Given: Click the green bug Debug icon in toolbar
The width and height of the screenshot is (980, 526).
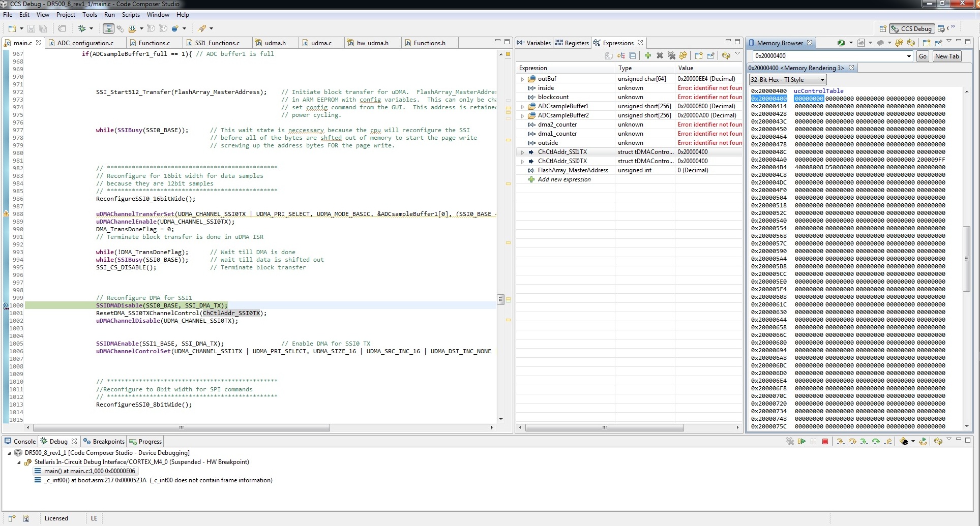Looking at the screenshot, I should [x=82, y=28].
